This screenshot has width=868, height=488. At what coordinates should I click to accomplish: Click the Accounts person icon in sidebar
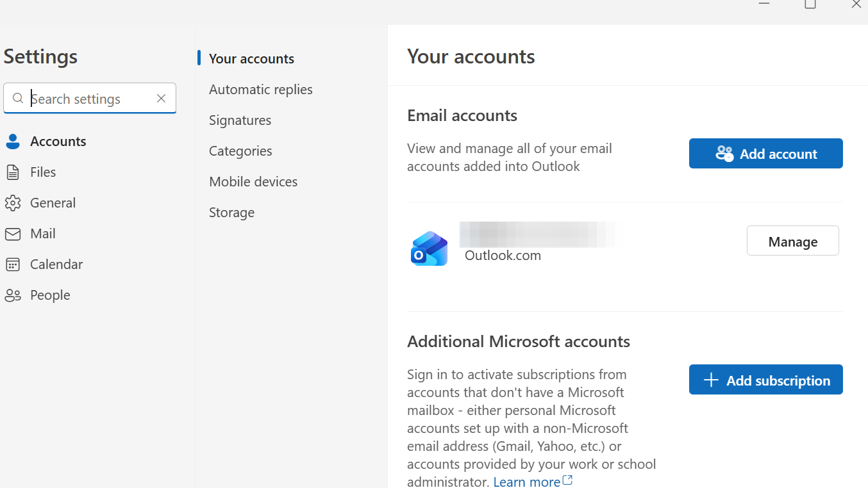(x=13, y=142)
